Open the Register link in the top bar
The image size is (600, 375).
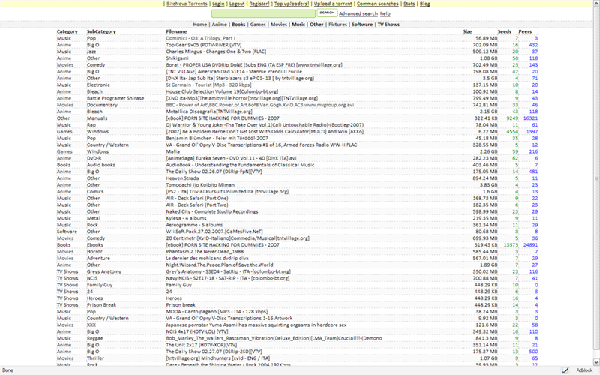[259, 3]
